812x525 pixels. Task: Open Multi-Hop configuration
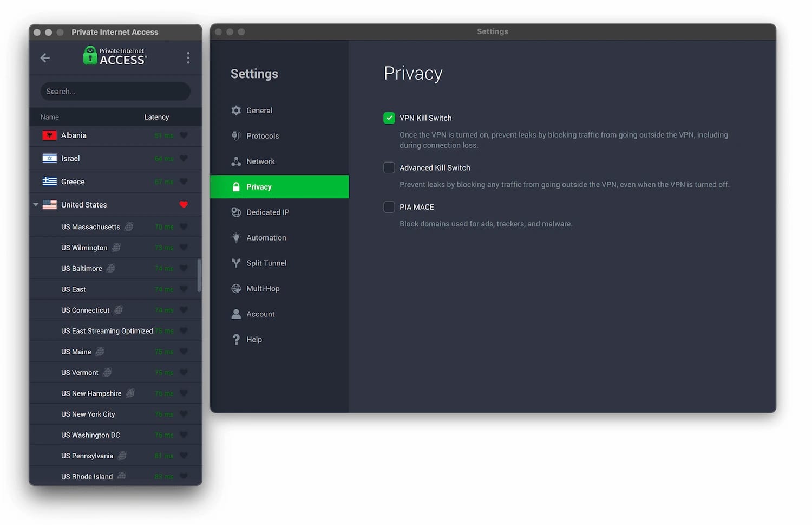coord(263,288)
